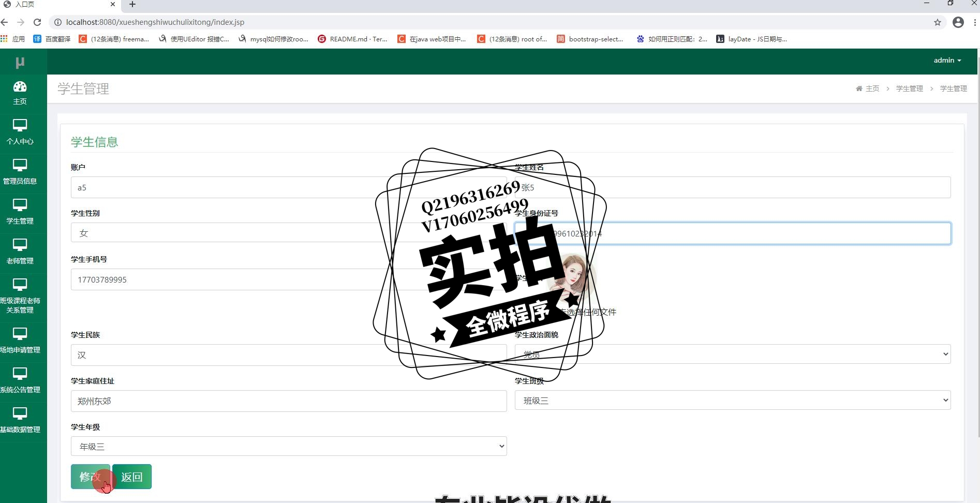Open the 百度翻译 bookmark
This screenshot has width=980, height=503.
tap(52, 39)
